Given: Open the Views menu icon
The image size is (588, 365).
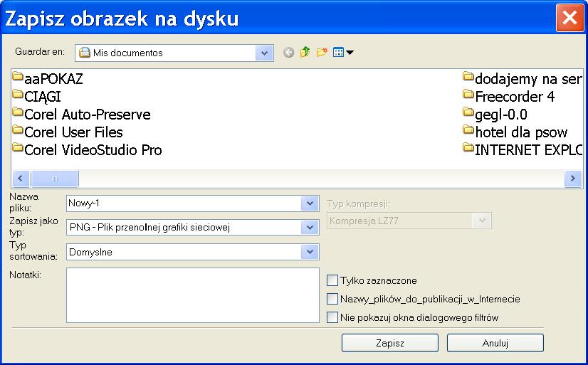Looking at the screenshot, I should (342, 53).
